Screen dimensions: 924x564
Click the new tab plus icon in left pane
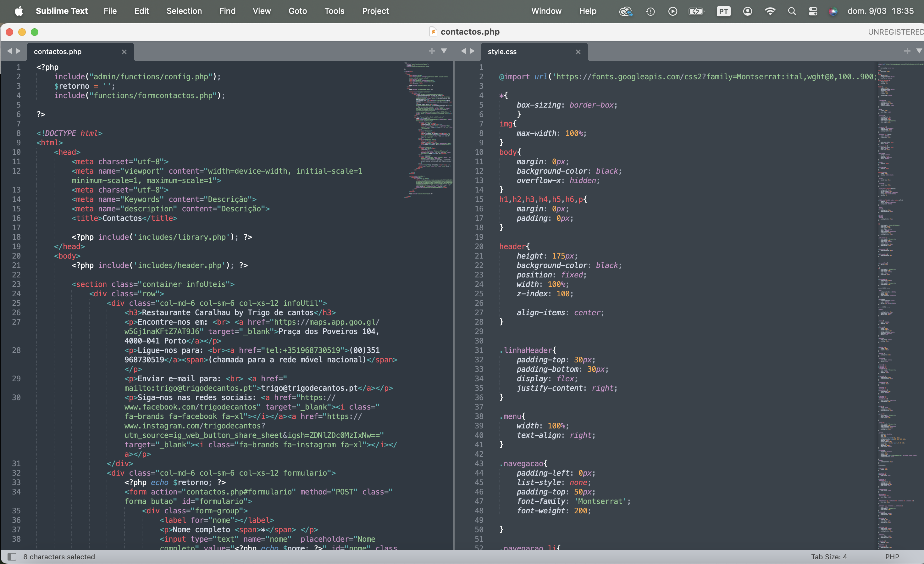tap(432, 51)
